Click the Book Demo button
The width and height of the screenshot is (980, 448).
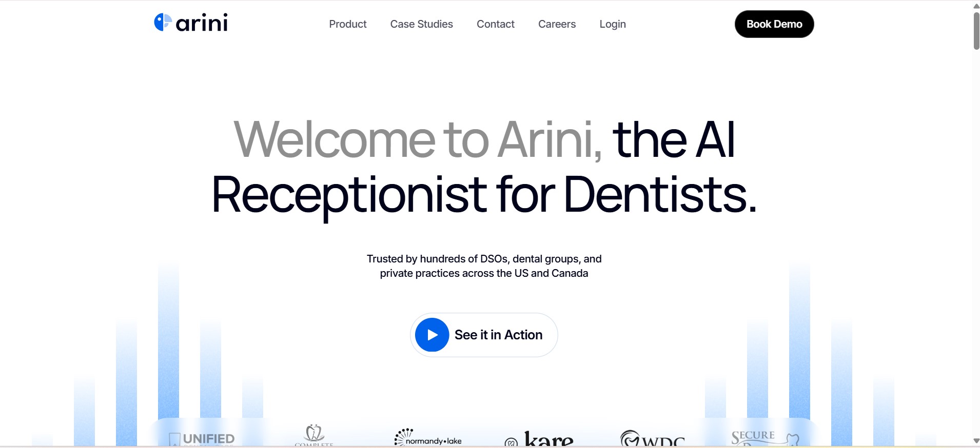(774, 24)
